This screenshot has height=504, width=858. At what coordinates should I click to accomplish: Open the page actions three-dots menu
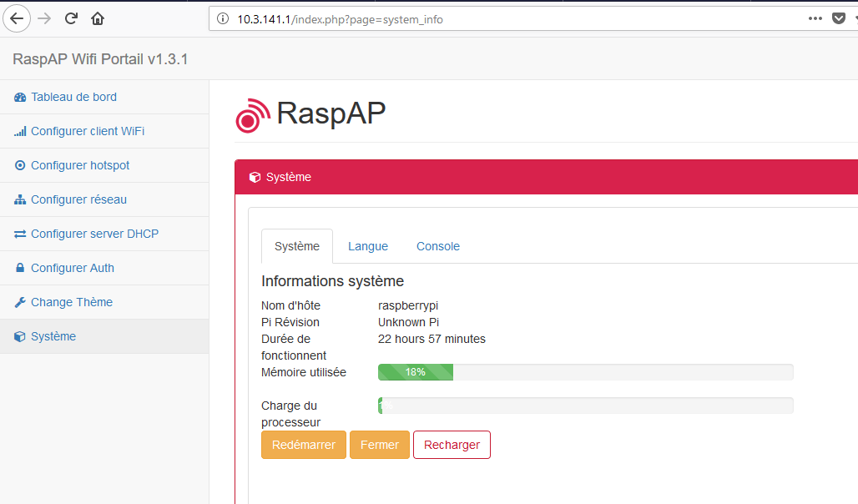coord(815,18)
